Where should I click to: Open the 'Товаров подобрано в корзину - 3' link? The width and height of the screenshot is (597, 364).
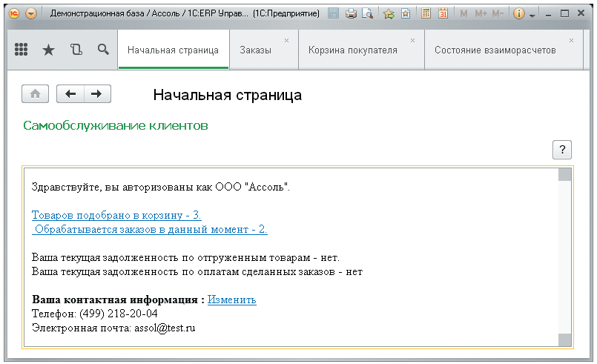(x=116, y=215)
